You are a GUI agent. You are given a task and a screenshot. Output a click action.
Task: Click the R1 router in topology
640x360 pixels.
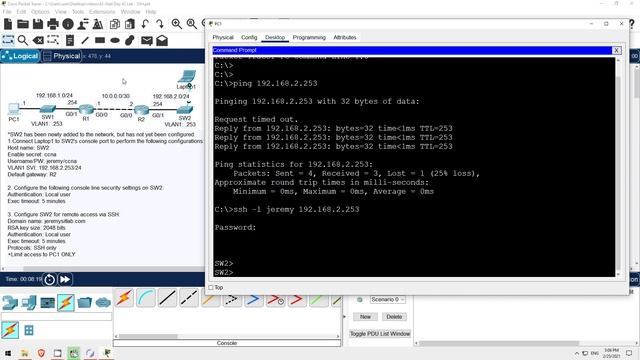(x=86, y=109)
